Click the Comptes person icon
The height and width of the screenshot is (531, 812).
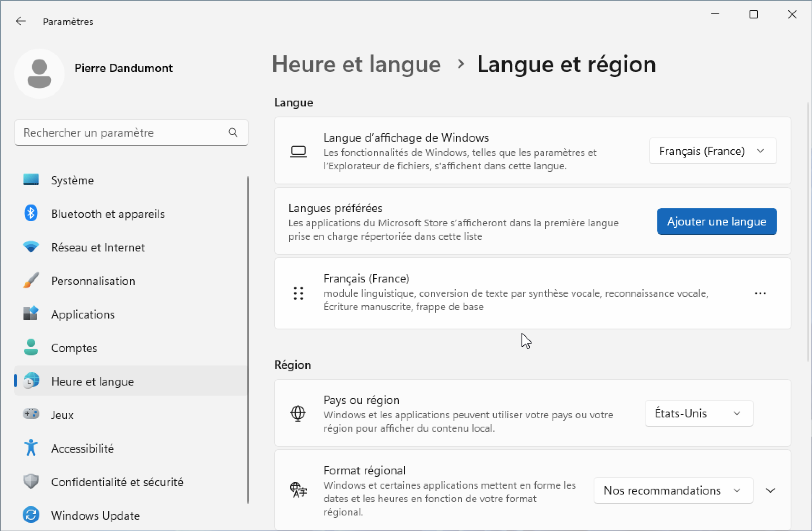31,347
